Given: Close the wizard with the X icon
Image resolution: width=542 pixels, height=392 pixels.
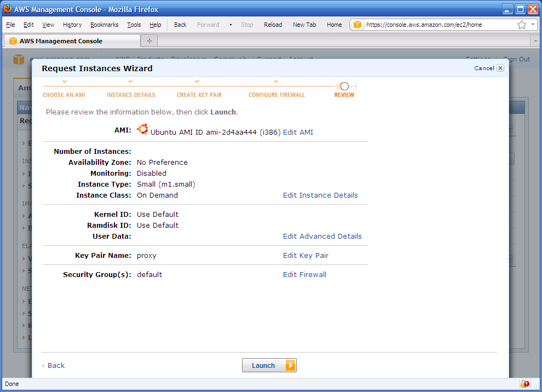Looking at the screenshot, I should click(500, 68).
